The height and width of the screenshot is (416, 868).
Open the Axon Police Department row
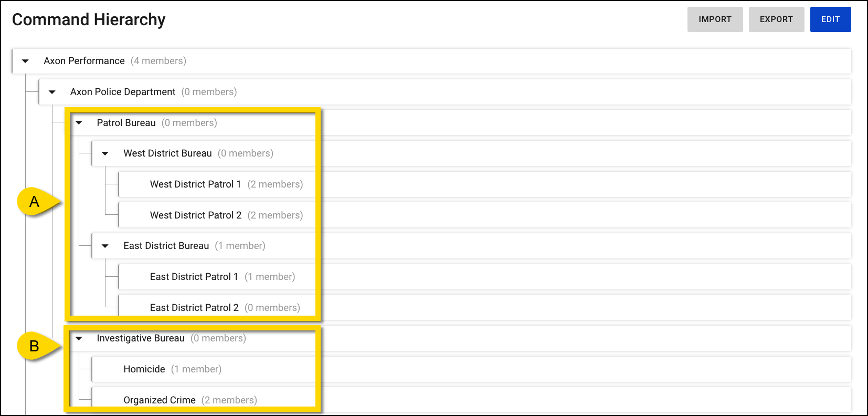pyautogui.click(x=123, y=91)
